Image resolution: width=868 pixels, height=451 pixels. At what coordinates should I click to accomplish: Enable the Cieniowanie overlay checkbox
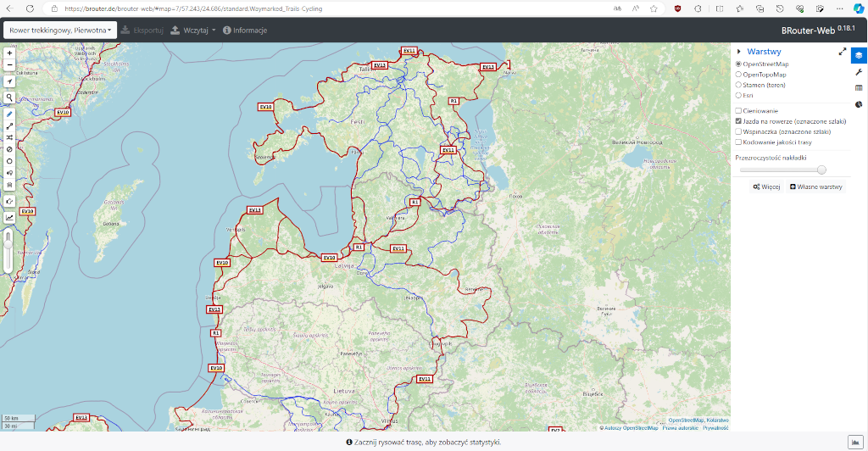pyautogui.click(x=738, y=111)
